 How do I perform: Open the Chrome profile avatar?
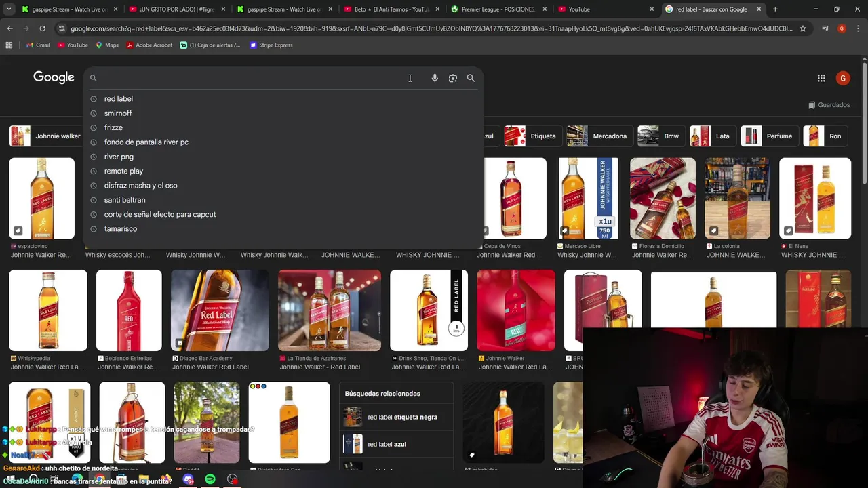[x=842, y=28]
